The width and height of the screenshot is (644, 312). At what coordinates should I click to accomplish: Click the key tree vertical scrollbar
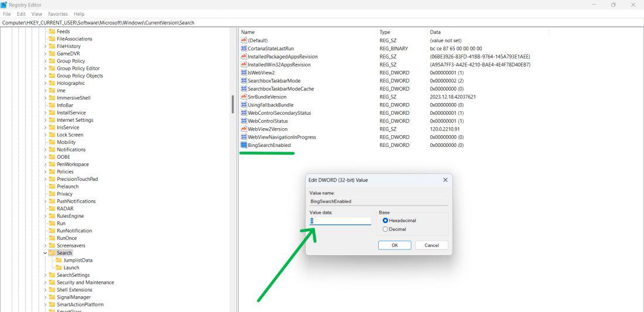point(232,105)
